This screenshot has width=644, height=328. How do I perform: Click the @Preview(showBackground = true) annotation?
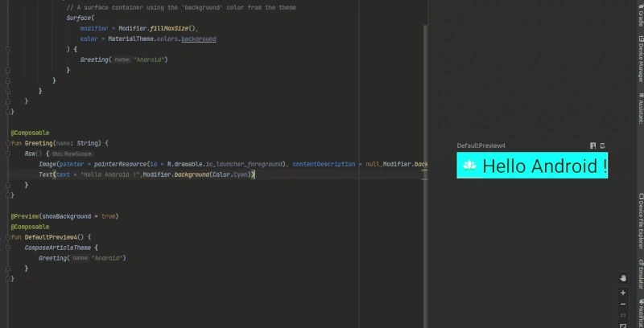click(x=64, y=216)
